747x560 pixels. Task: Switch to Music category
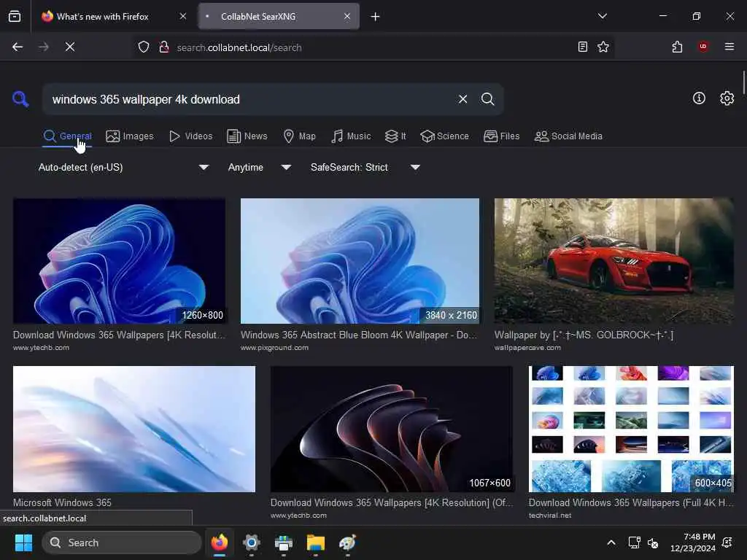351,136
